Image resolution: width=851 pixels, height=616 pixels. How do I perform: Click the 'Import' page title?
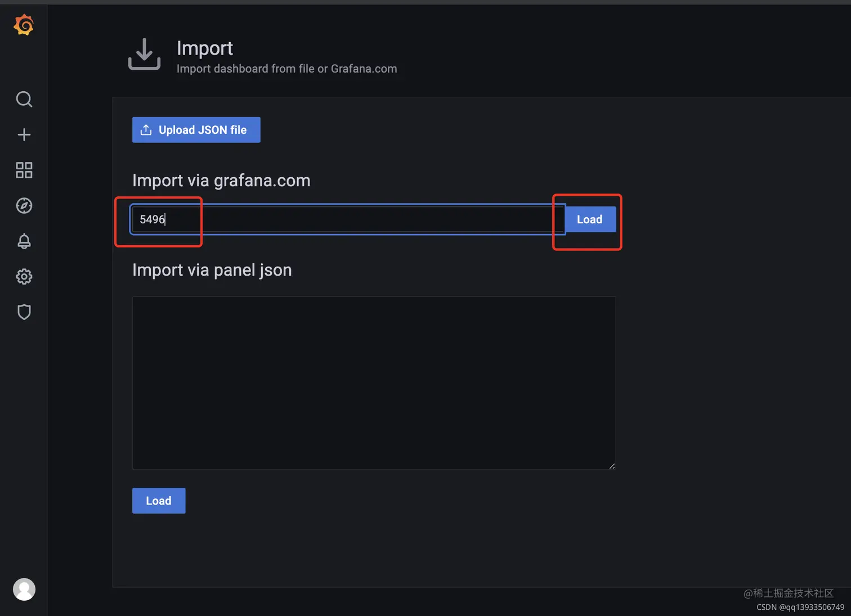205,48
